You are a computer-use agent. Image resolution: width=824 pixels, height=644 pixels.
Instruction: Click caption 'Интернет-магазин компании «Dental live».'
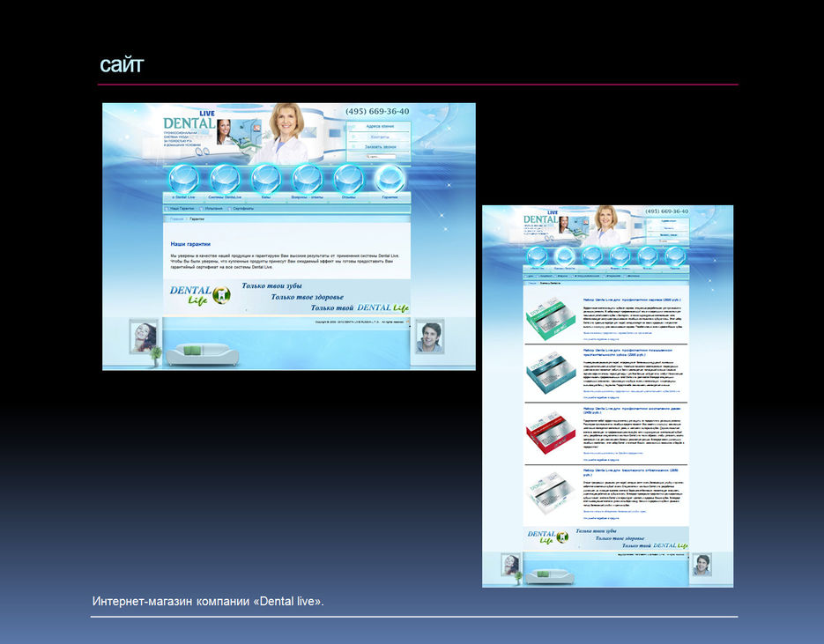208,602
